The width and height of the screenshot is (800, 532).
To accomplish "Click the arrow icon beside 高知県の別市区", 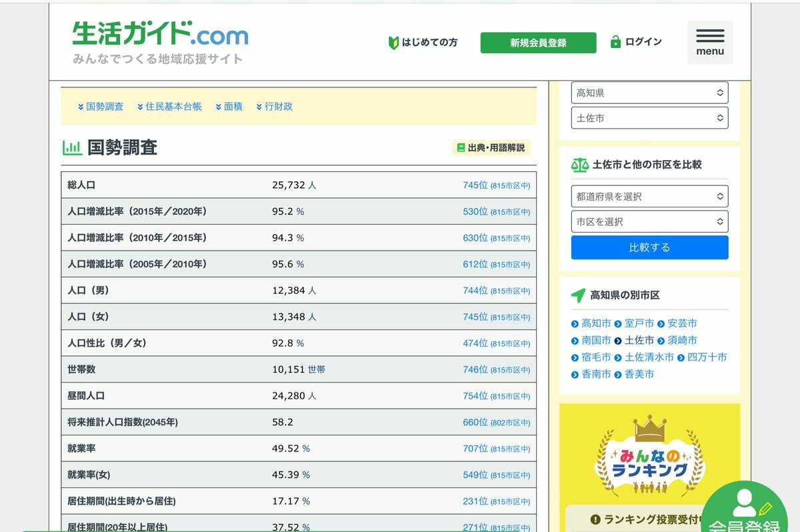I will [x=578, y=295].
